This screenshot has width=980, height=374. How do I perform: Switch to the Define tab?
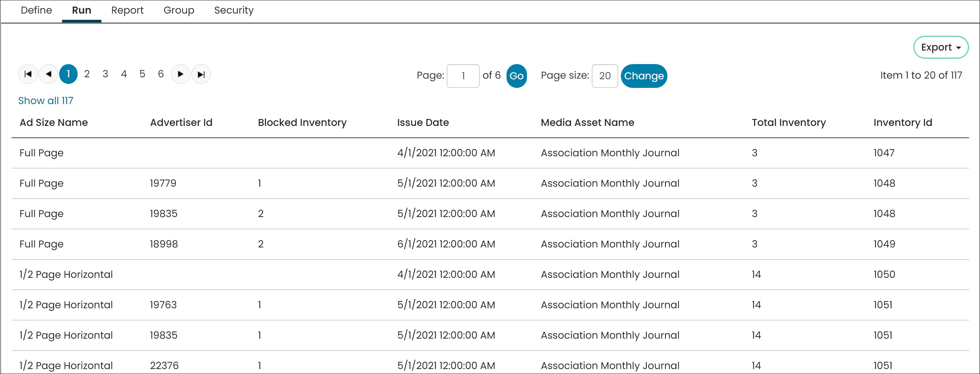[37, 10]
